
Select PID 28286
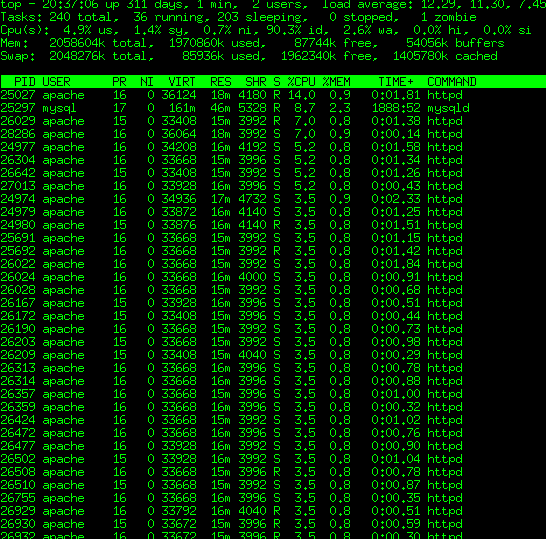pyautogui.click(x=18, y=134)
